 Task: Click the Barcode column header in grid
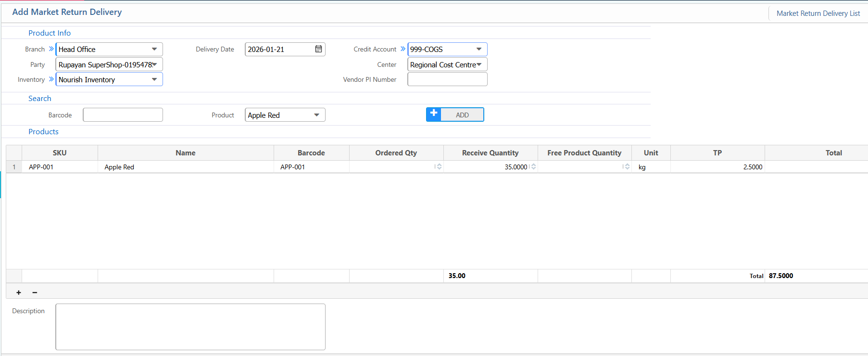pyautogui.click(x=311, y=153)
